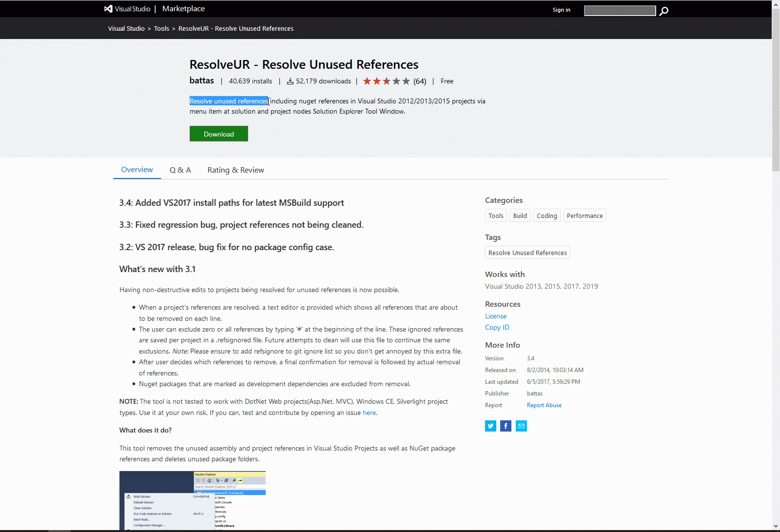The height and width of the screenshot is (532, 780).
Task: Click the version value 3.4
Action: pos(530,358)
